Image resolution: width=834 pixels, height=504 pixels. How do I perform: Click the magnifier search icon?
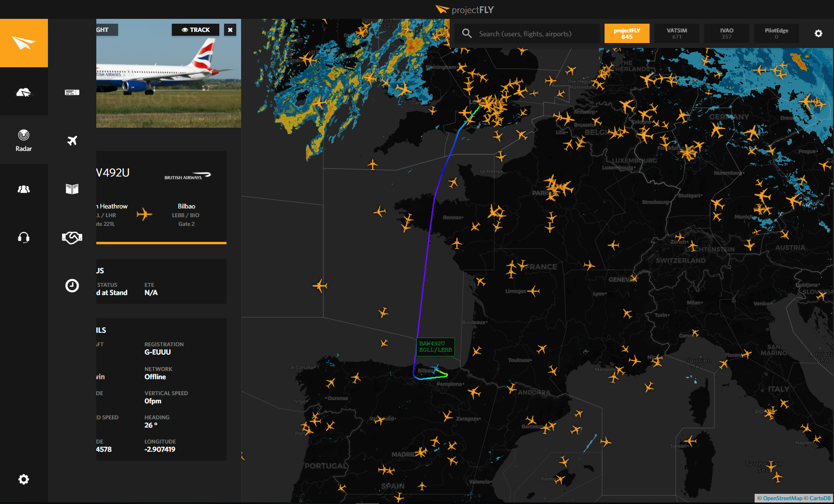[467, 33]
